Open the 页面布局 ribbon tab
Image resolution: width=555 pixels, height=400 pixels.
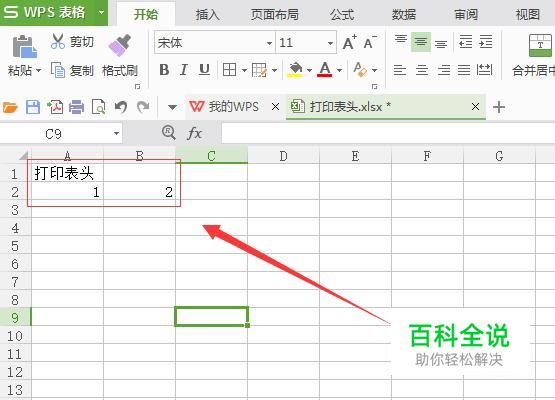[275, 15]
